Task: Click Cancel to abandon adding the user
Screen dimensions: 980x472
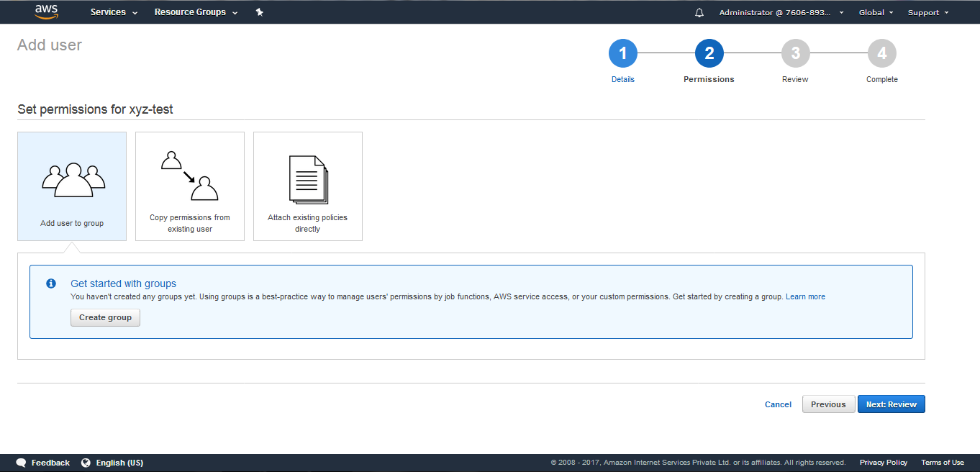Action: (778, 404)
